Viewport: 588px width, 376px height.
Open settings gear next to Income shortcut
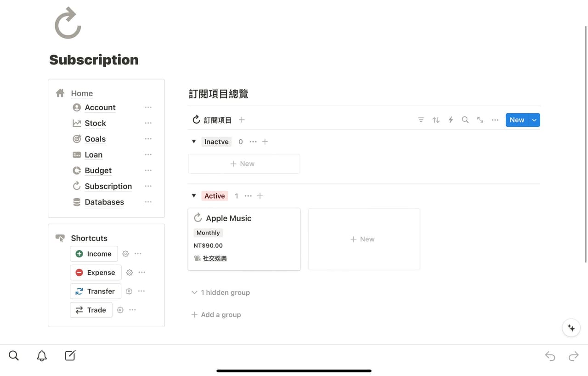click(x=125, y=254)
